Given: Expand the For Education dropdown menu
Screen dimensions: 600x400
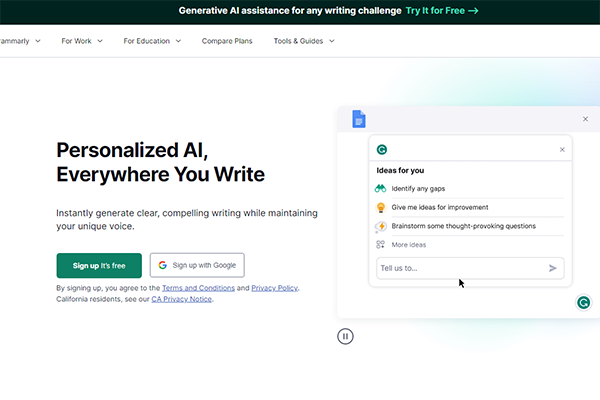Looking at the screenshot, I should pyautogui.click(x=152, y=41).
